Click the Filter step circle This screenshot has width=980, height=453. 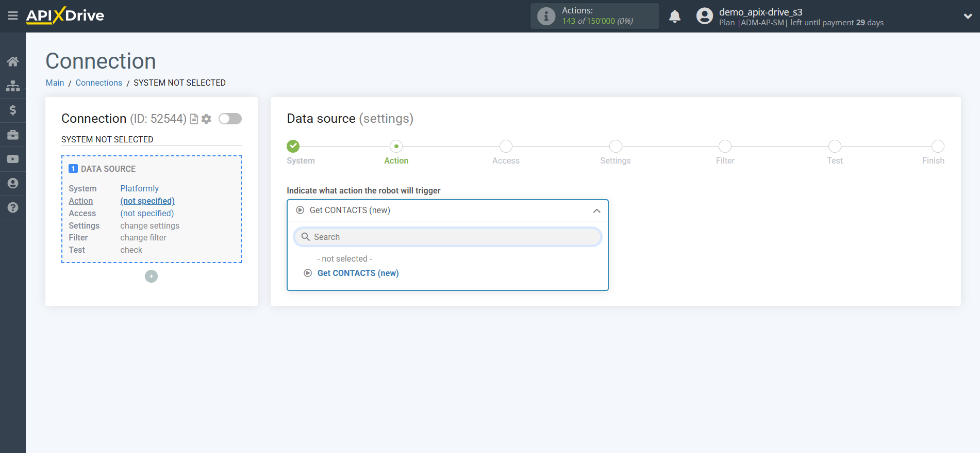coord(725,146)
